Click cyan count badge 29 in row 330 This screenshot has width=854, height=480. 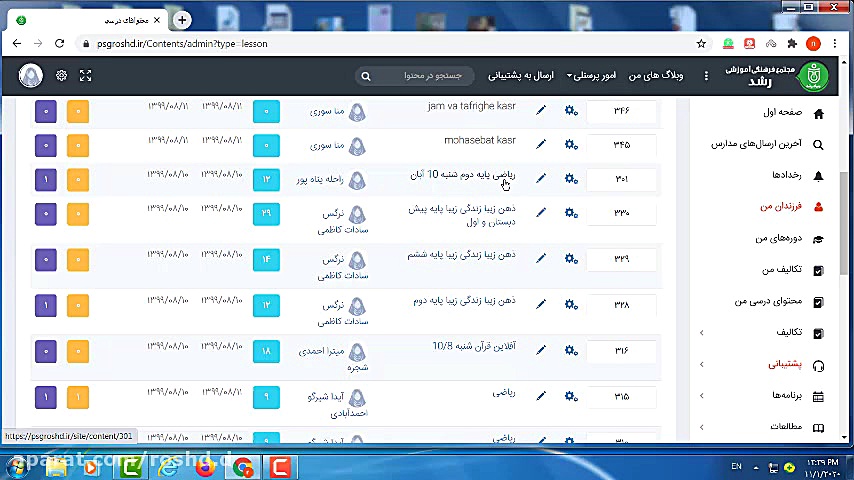click(266, 214)
